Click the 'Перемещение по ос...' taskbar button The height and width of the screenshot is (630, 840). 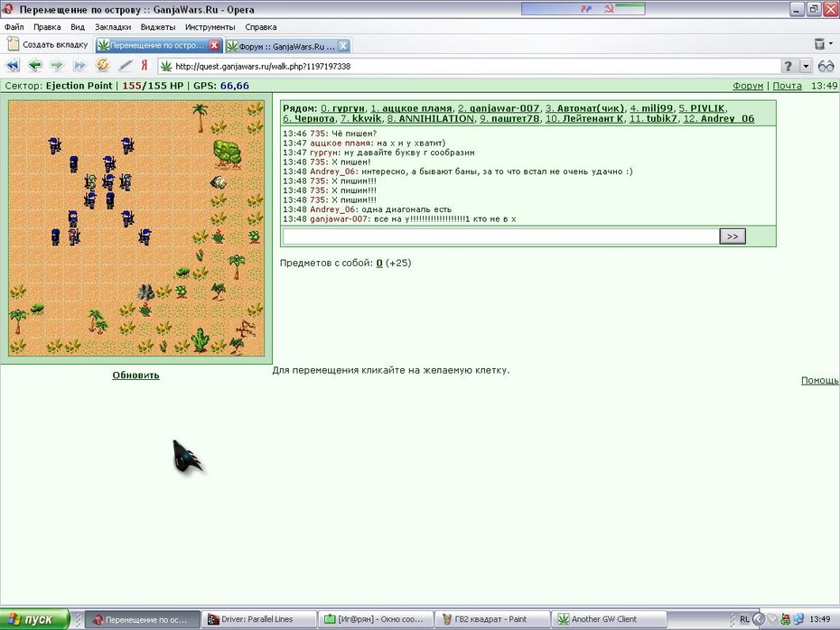click(143, 619)
